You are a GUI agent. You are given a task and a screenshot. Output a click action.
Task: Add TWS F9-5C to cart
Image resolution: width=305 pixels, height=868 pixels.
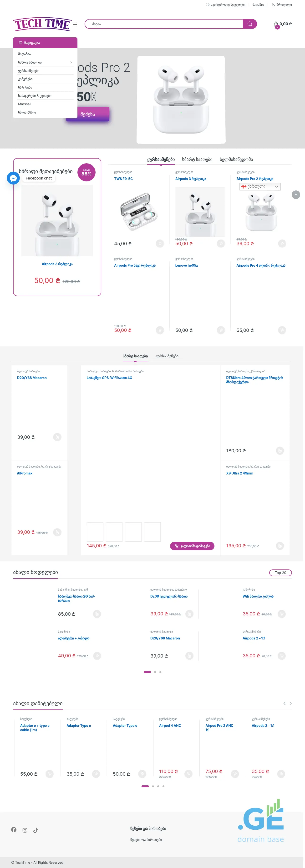[x=160, y=243]
